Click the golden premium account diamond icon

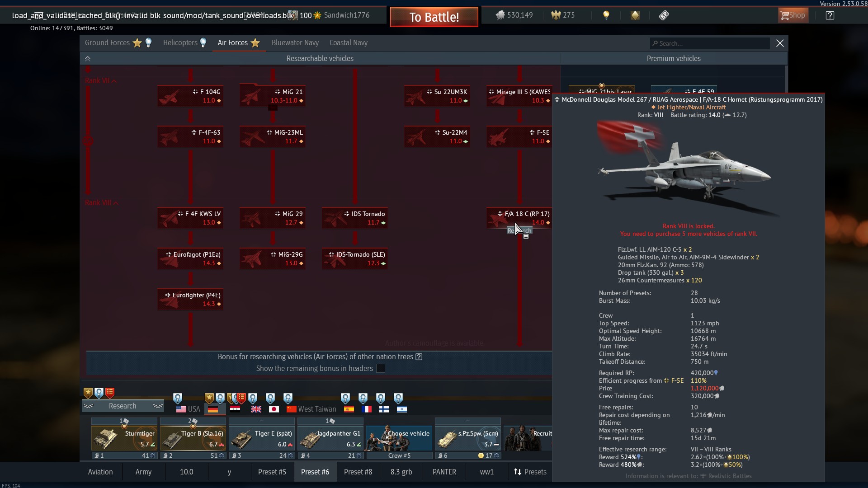coord(635,15)
